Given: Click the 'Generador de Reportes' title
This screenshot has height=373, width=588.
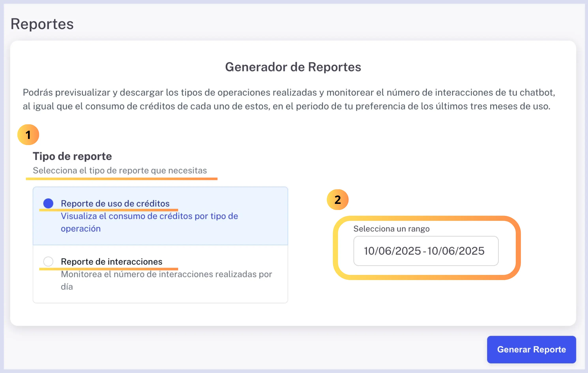Looking at the screenshot, I should 293,67.
